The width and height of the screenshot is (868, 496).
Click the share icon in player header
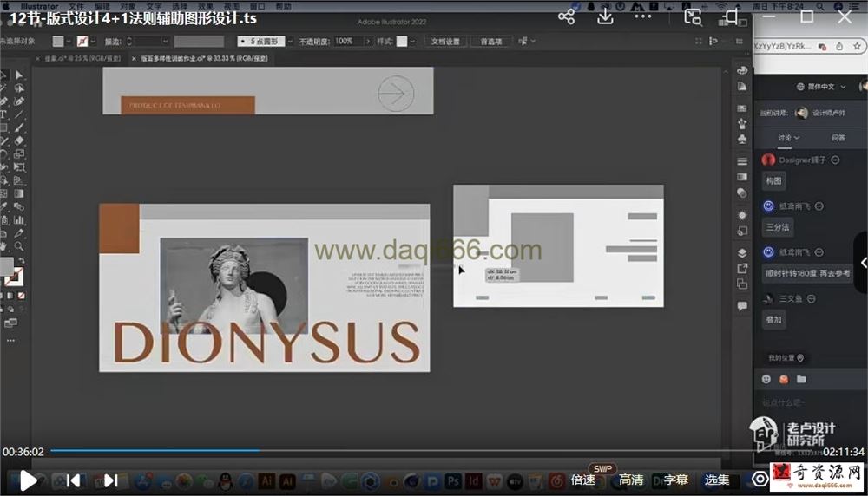pyautogui.click(x=566, y=17)
